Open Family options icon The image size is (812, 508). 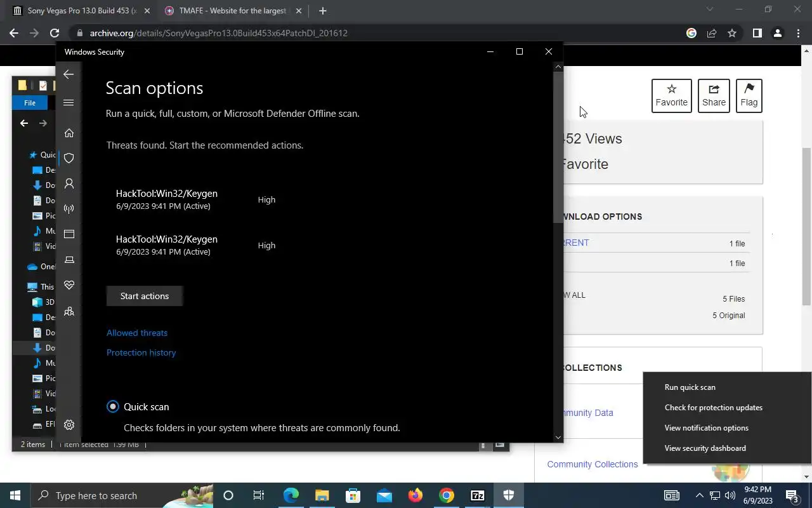[x=69, y=311]
